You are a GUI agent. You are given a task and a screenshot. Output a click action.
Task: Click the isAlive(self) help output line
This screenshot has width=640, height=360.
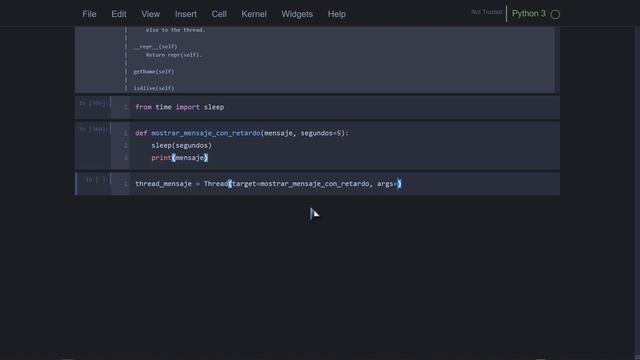click(x=154, y=88)
